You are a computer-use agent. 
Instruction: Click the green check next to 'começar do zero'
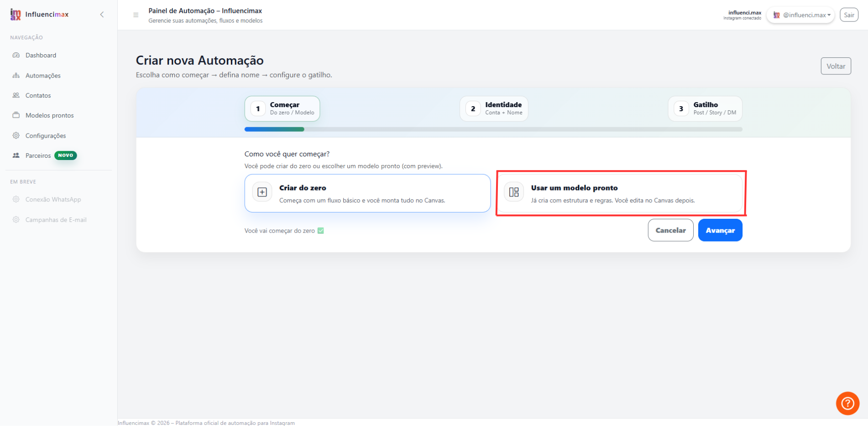[321, 231]
